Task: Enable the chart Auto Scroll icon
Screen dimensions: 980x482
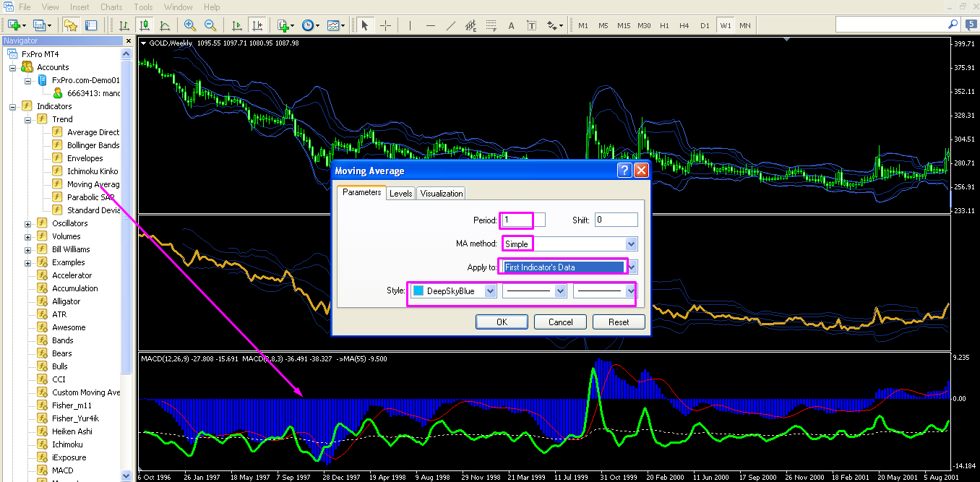Action: (237, 25)
